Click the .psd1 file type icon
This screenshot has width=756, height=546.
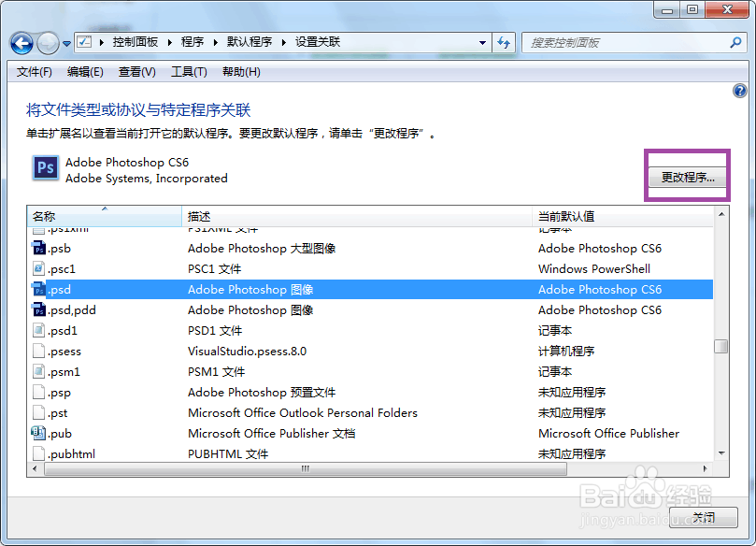pyautogui.click(x=38, y=330)
